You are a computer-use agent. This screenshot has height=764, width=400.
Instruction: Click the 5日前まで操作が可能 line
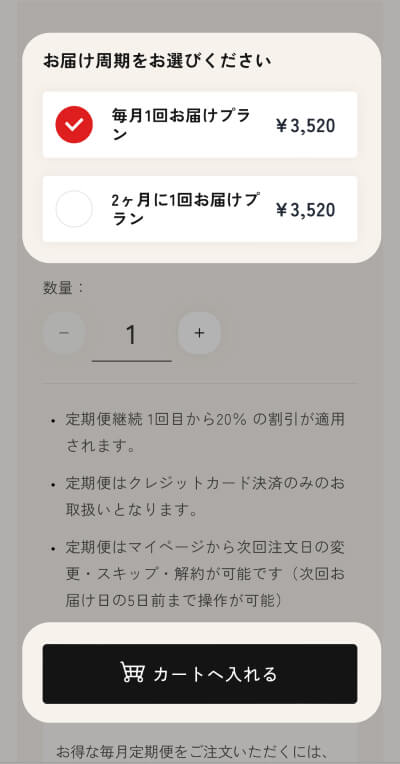click(x=174, y=601)
